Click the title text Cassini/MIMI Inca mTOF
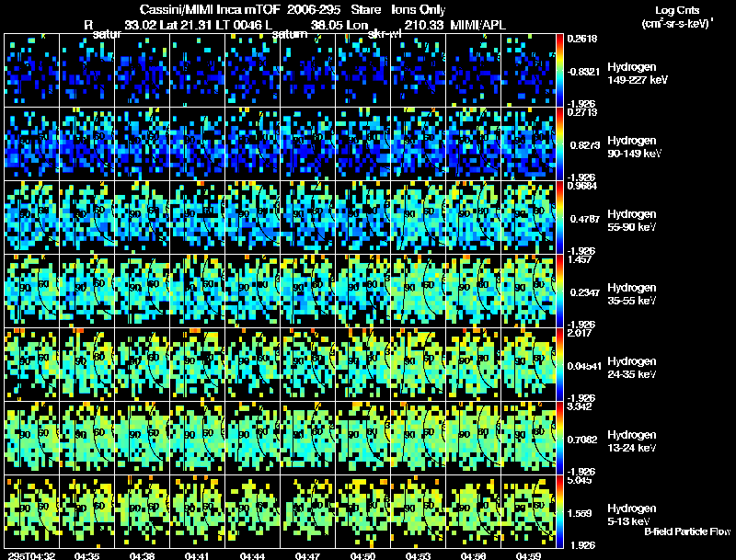This screenshot has height=560, width=736. pyautogui.click(x=210, y=10)
